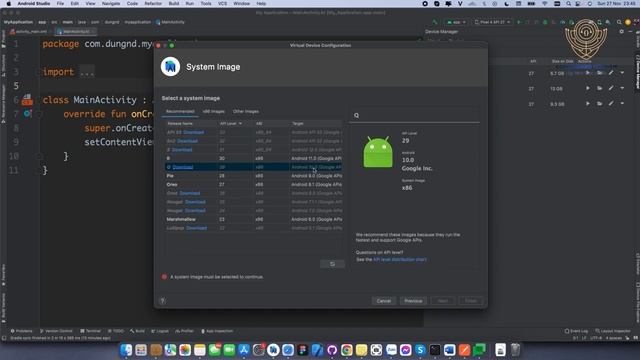Open actions dropdown arrow for 13 GB device
Screen dimensions: 640x360
tap(622, 88)
